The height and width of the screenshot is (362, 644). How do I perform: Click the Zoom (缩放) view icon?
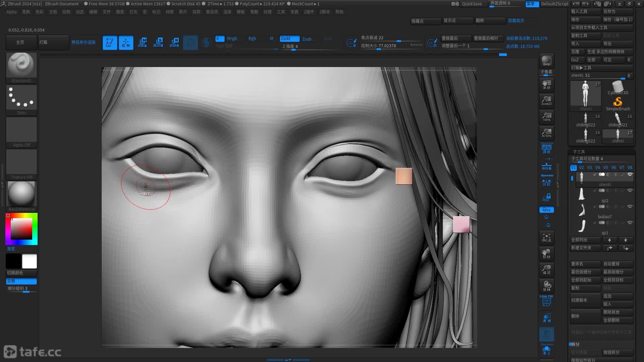pyautogui.click(x=546, y=270)
